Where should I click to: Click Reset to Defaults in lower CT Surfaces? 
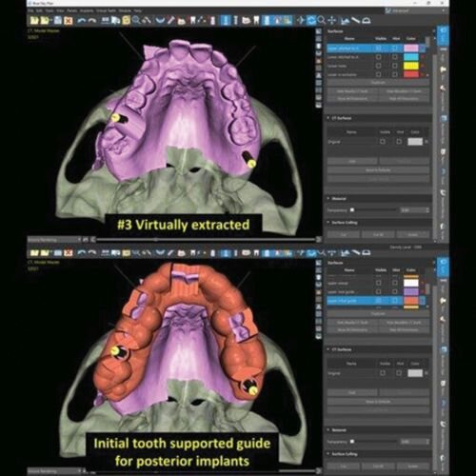pyautogui.click(x=378, y=402)
